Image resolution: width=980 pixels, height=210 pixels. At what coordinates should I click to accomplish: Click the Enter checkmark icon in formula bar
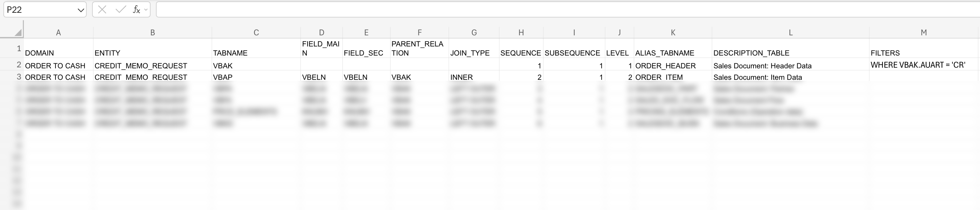[121, 9]
